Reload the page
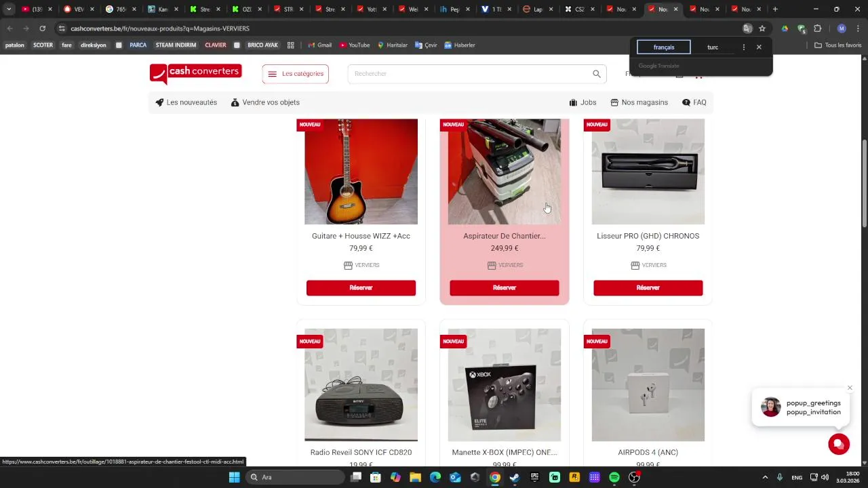The height and width of the screenshot is (488, 868). coord(42,28)
